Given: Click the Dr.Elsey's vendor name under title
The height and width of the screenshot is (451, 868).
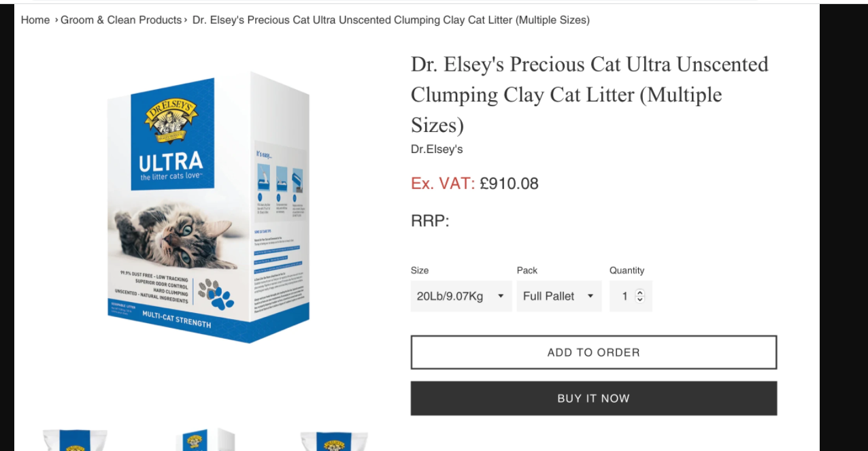Looking at the screenshot, I should click(437, 149).
